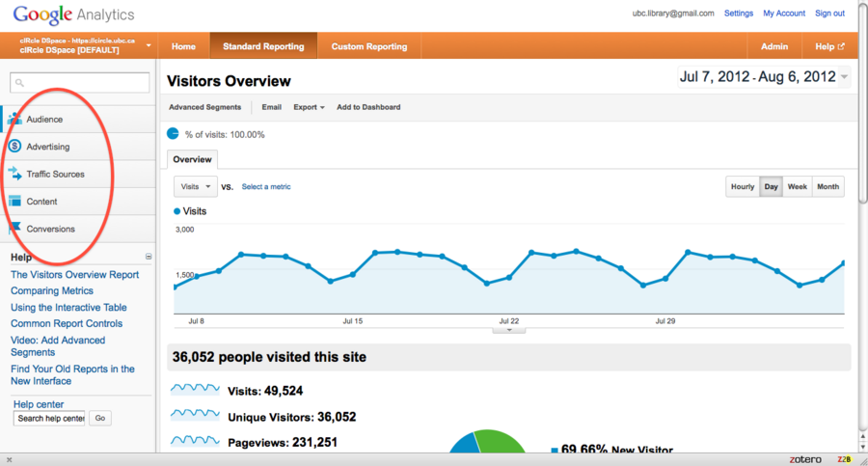Click the Advertising dollar icon
868x466 pixels.
click(x=15, y=147)
